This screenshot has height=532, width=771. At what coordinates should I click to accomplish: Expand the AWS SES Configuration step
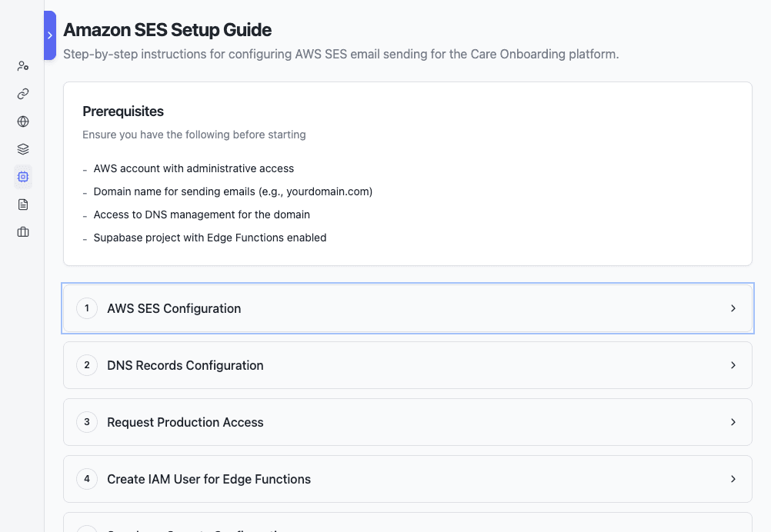(408, 308)
